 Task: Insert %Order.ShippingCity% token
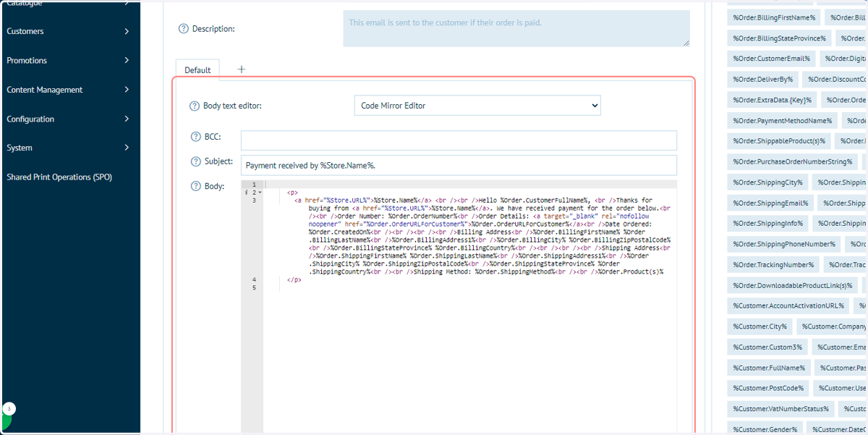767,182
